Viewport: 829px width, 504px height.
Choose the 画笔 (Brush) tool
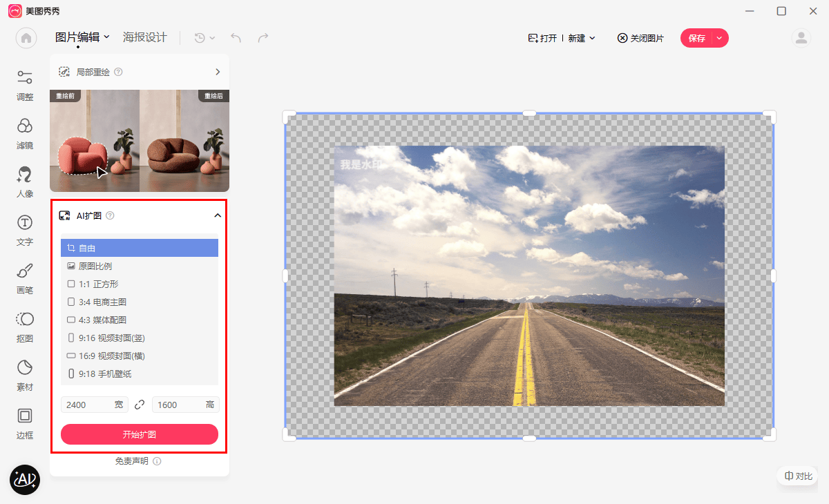pos(25,278)
